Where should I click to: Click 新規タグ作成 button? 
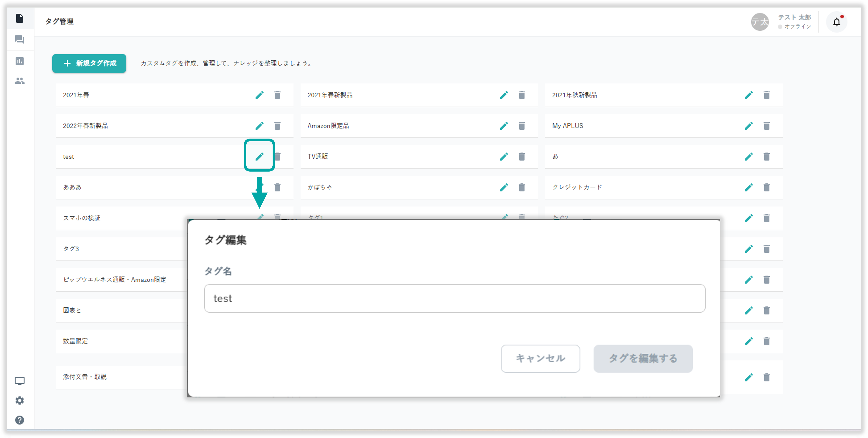[89, 63]
